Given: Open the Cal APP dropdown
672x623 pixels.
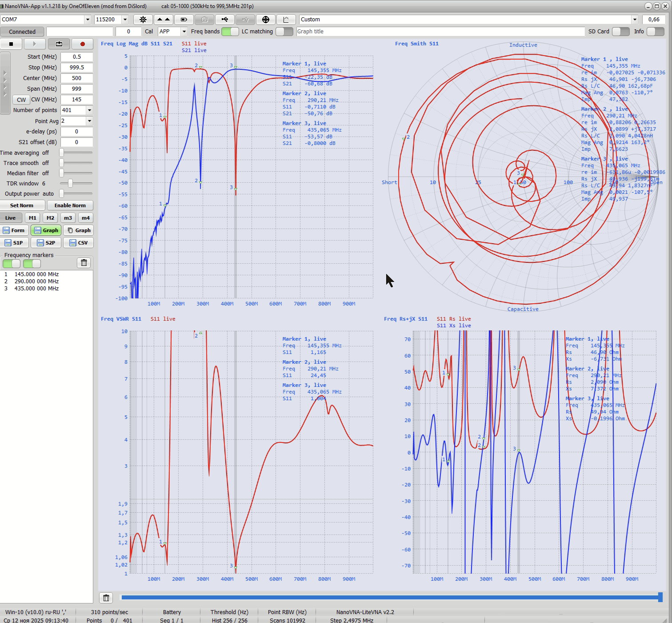Looking at the screenshot, I should [184, 32].
